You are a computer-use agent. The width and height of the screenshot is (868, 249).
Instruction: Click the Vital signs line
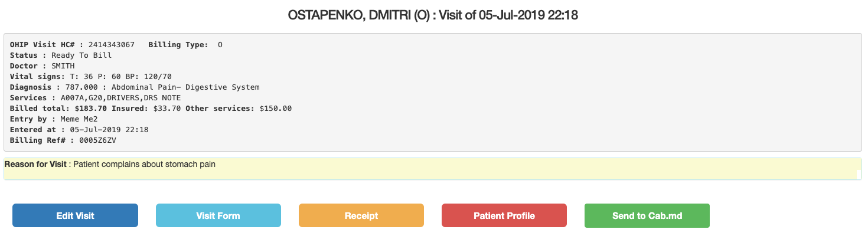point(91,77)
